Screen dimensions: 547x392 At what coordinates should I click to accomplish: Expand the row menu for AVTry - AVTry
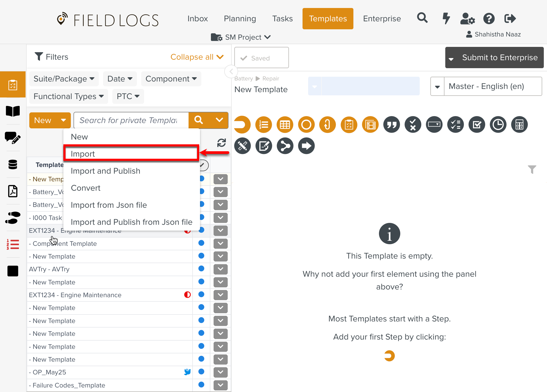(x=220, y=269)
